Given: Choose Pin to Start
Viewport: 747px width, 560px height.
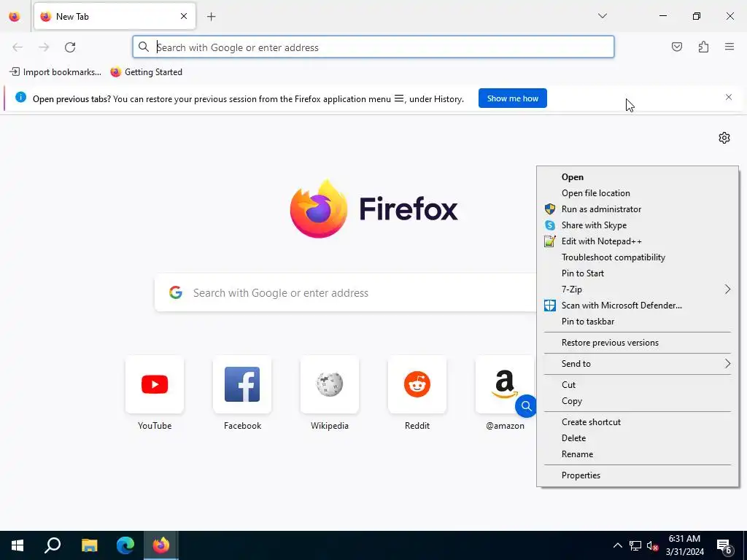Looking at the screenshot, I should pos(638,273).
